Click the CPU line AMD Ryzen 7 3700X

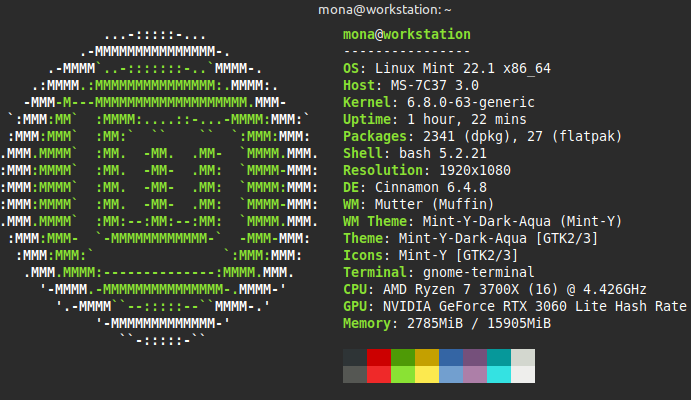coord(494,289)
